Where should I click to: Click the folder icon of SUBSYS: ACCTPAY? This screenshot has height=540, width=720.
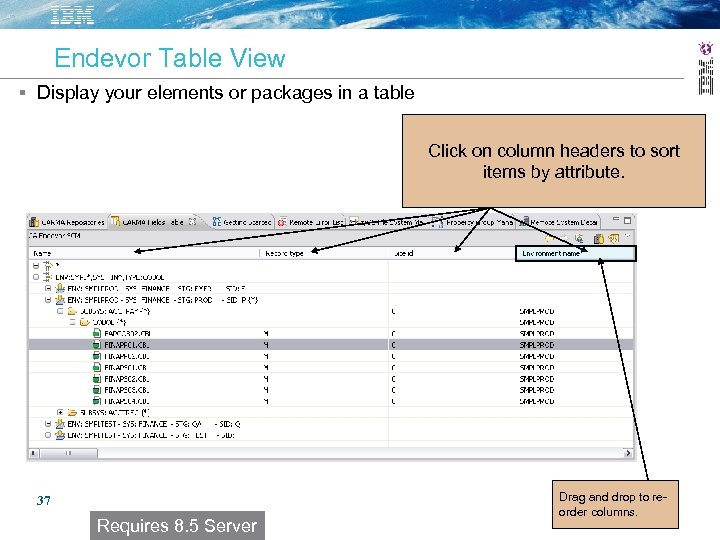(72, 311)
